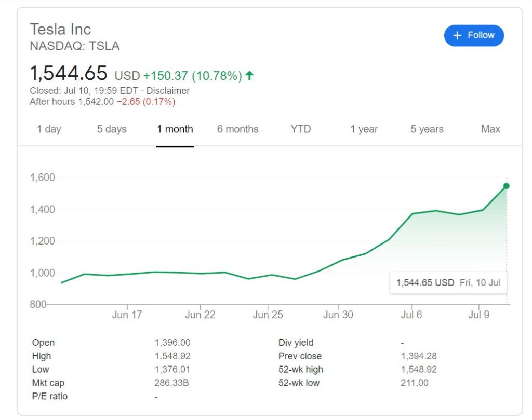Click the Mkt cap label
Image resolution: width=532 pixels, height=420 pixels.
point(48,383)
